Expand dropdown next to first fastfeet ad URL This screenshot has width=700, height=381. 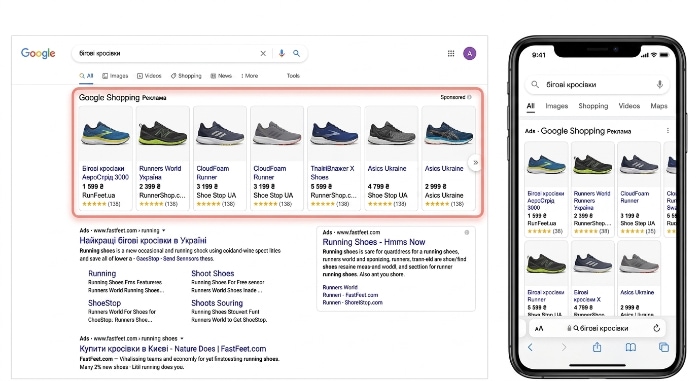click(x=164, y=230)
